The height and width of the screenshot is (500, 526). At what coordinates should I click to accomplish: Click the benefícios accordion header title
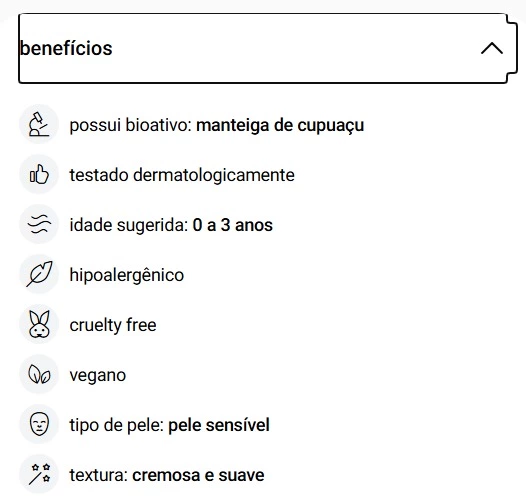coord(66,48)
